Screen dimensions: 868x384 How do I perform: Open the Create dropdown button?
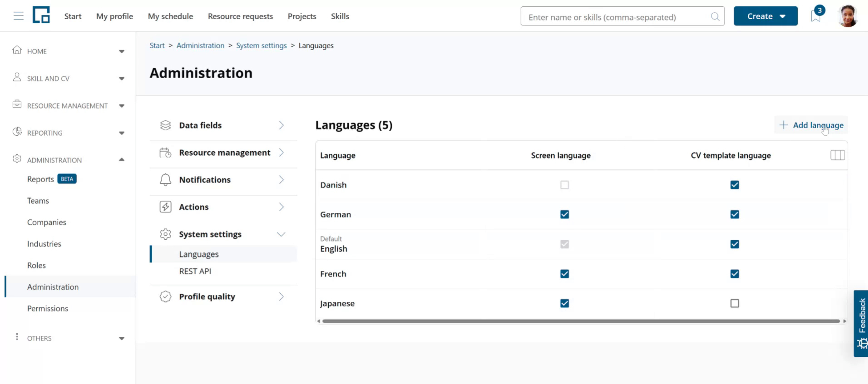coord(766,16)
